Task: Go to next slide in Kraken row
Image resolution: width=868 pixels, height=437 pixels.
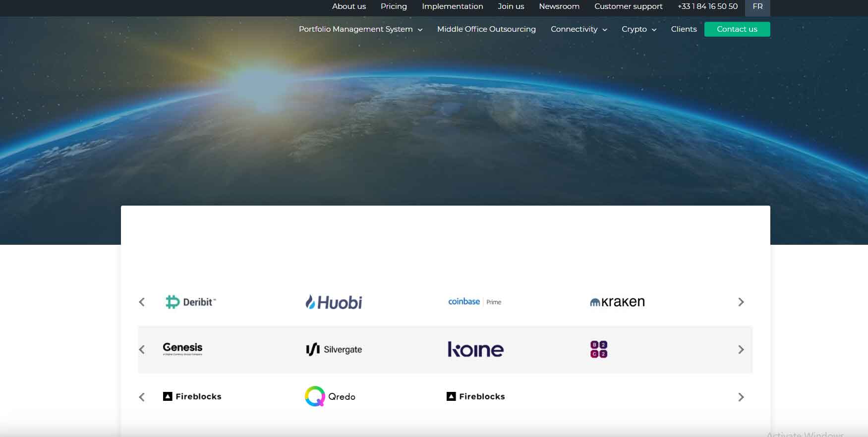Action: 741,302
